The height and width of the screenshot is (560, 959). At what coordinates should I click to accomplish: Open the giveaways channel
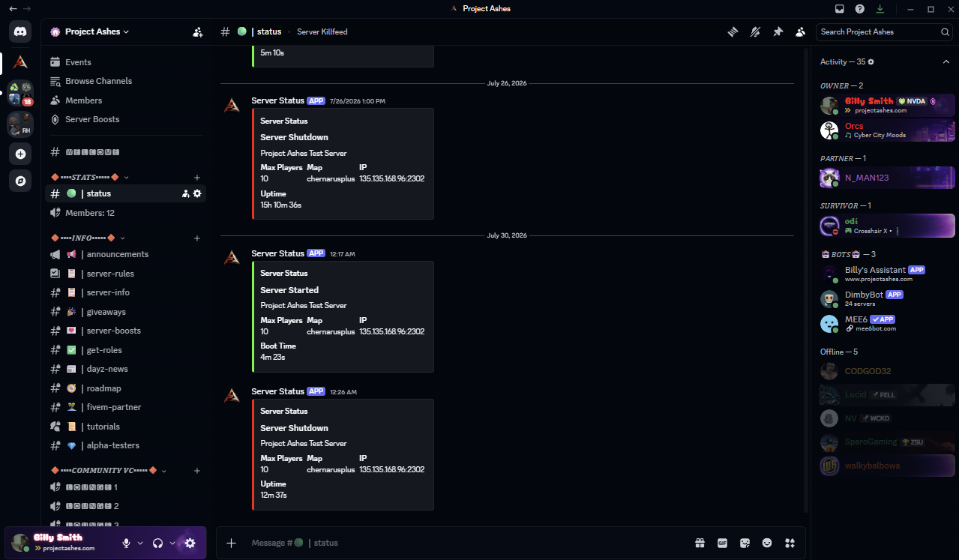125,312
